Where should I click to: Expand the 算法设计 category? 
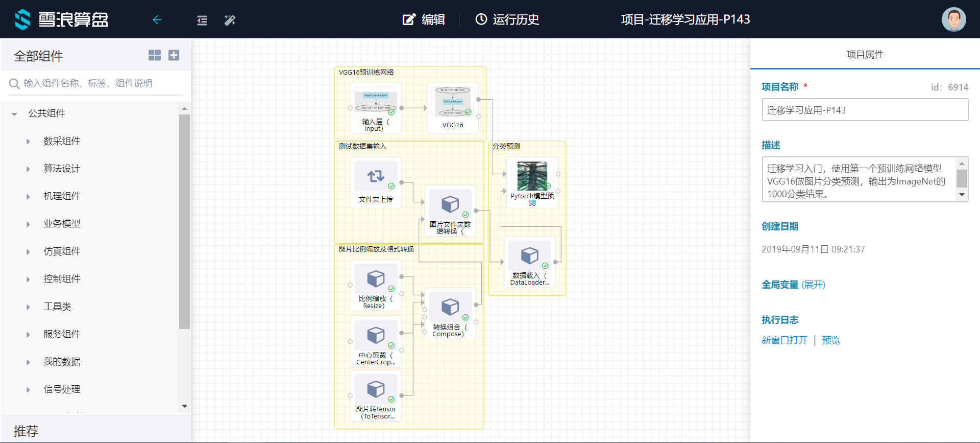[28, 169]
